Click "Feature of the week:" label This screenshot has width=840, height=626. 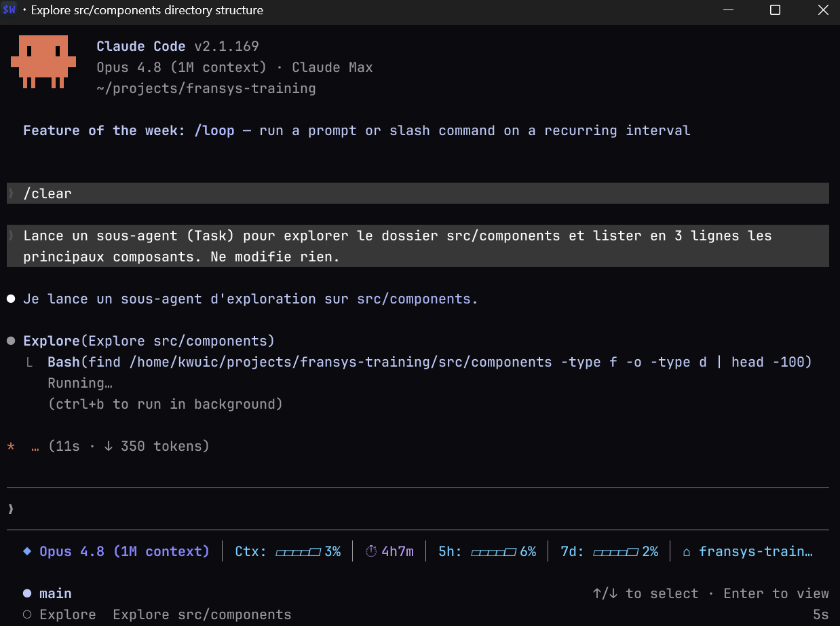pyautogui.click(x=104, y=130)
